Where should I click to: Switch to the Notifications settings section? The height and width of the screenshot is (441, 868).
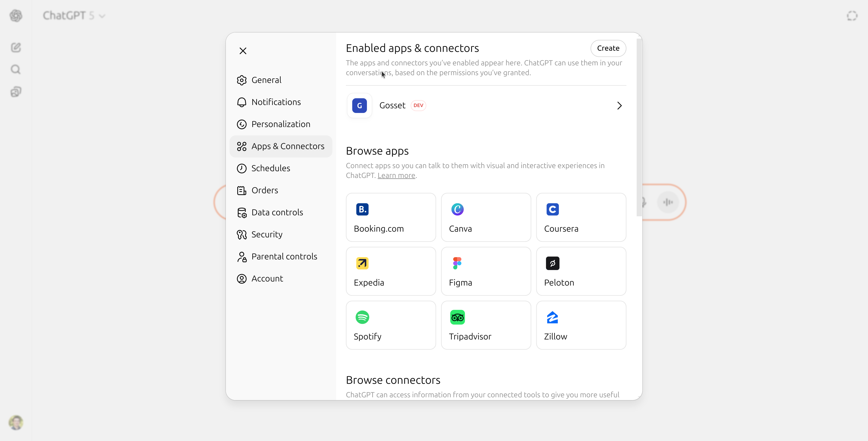pos(276,102)
